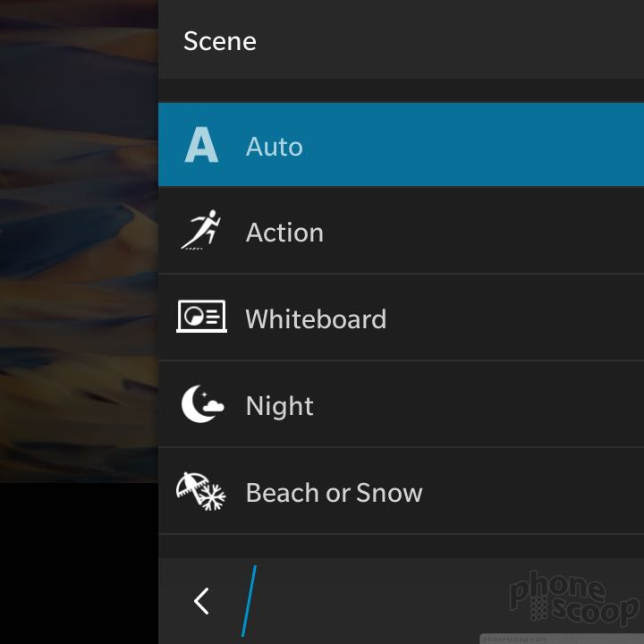Tap the moon and cloud Night icon
The image size is (644, 644).
point(202,403)
